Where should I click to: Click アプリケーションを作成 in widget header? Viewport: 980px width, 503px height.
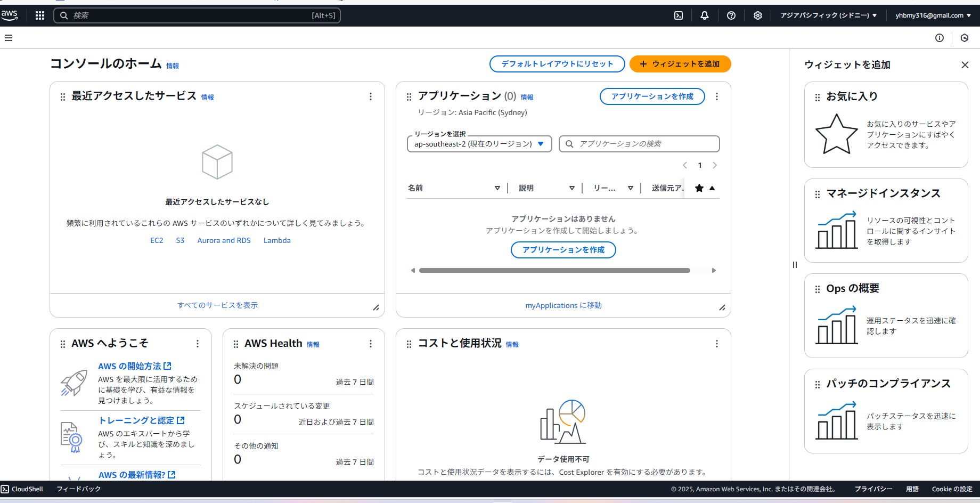click(652, 96)
